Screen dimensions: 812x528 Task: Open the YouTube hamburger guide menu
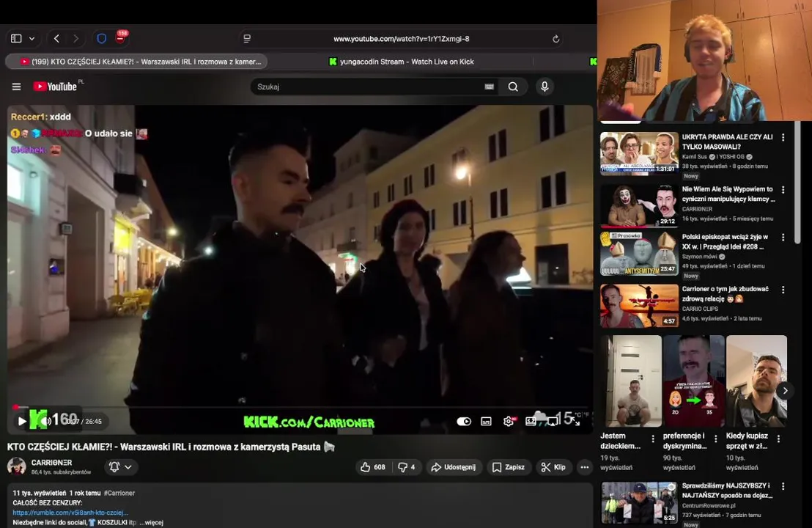[17, 87]
